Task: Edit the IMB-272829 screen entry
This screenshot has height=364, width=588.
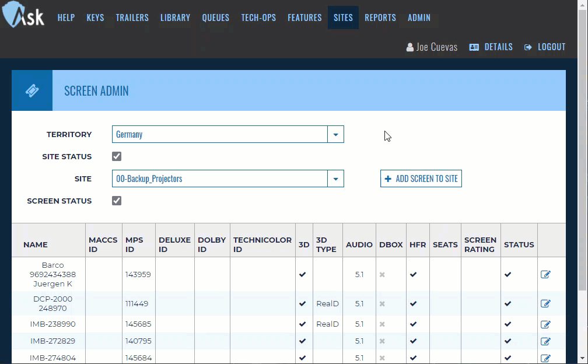Action: [x=545, y=341]
